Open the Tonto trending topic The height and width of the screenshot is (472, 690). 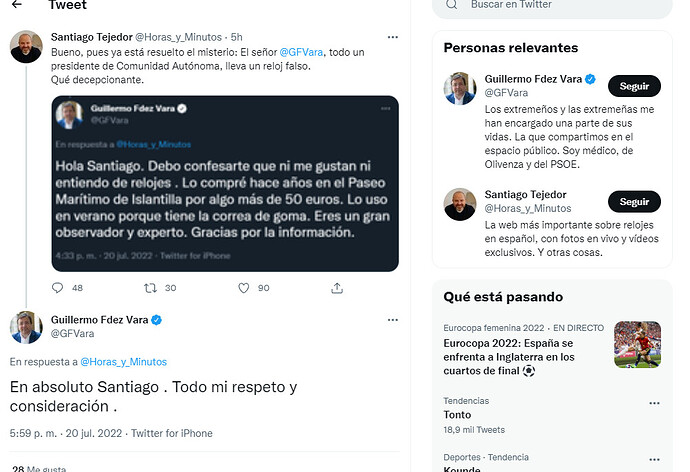457,414
